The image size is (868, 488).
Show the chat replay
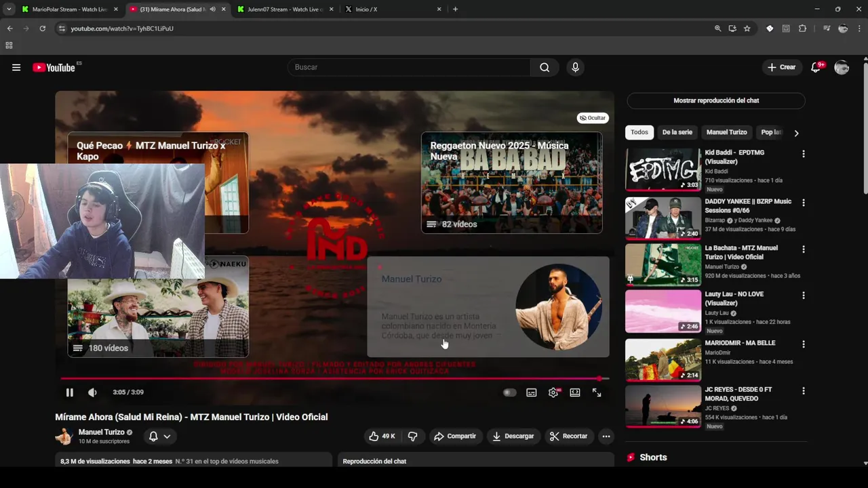(716, 100)
